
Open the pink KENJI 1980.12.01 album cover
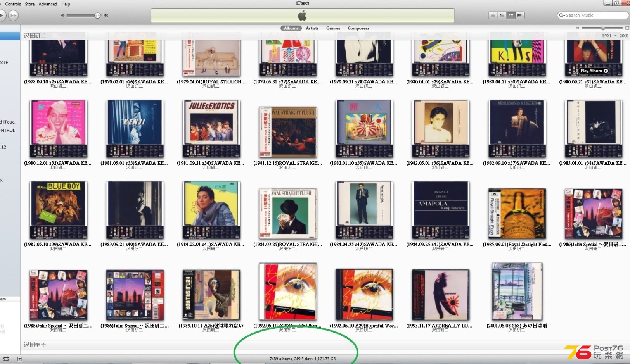tap(59, 129)
